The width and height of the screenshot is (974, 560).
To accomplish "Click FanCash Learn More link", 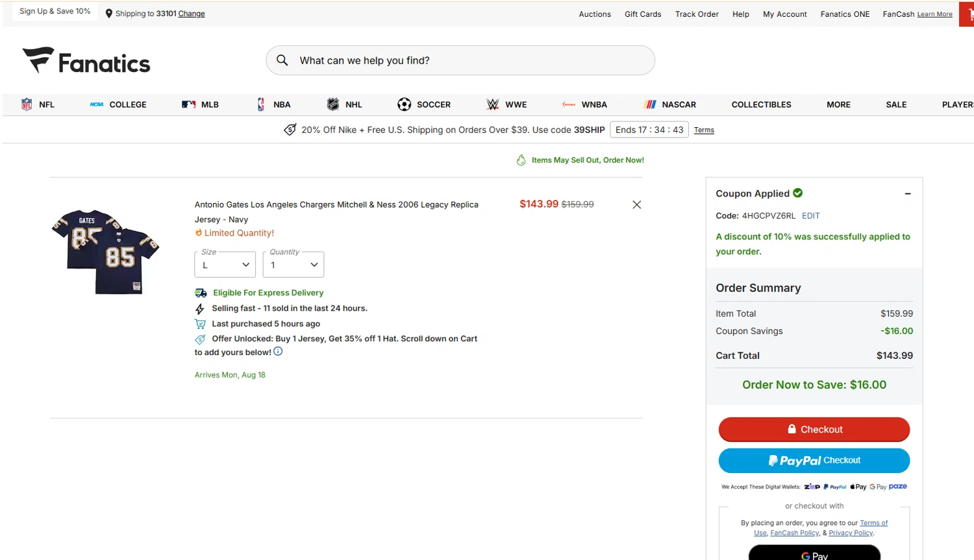I will click(x=935, y=14).
